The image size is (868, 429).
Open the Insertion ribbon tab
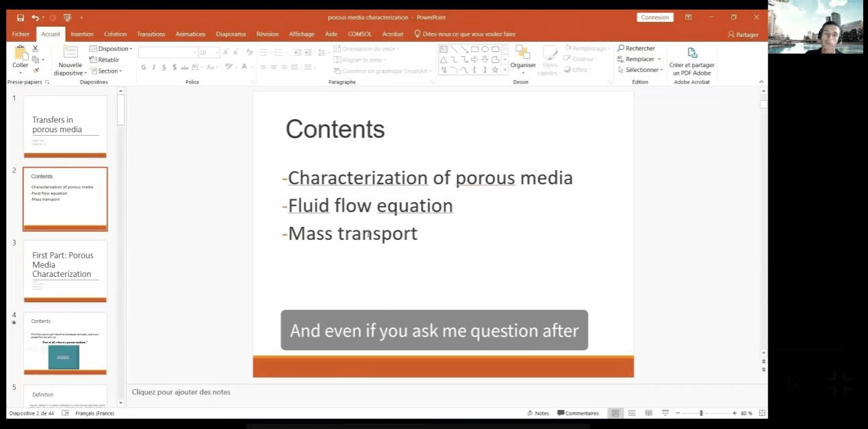click(82, 34)
